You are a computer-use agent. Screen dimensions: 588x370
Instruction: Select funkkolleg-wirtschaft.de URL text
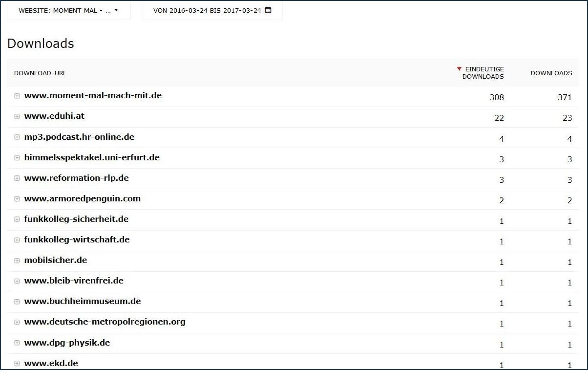(x=77, y=239)
